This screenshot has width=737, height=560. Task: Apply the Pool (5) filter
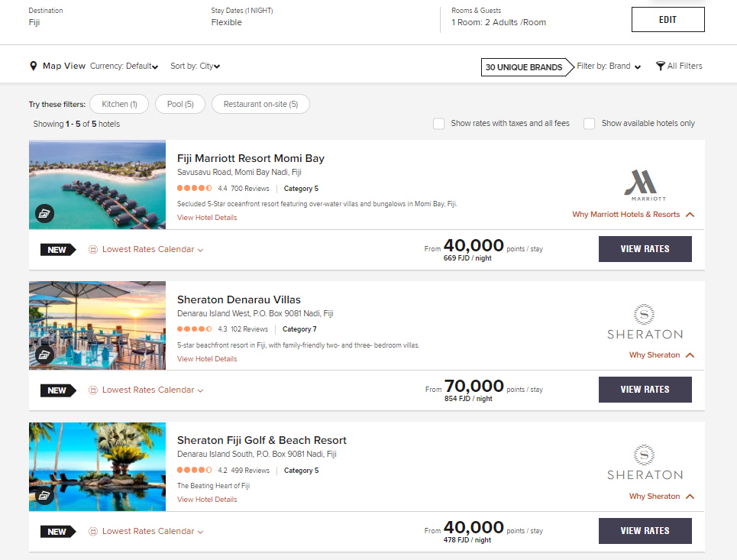pos(179,103)
